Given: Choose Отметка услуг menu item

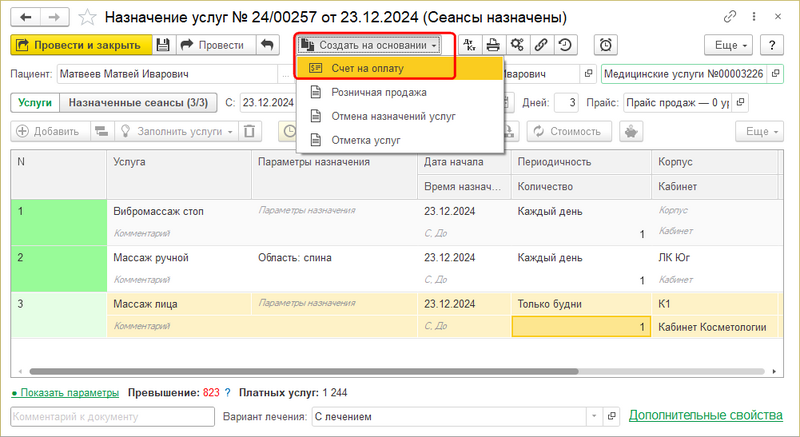Looking at the screenshot, I should coord(401,140).
